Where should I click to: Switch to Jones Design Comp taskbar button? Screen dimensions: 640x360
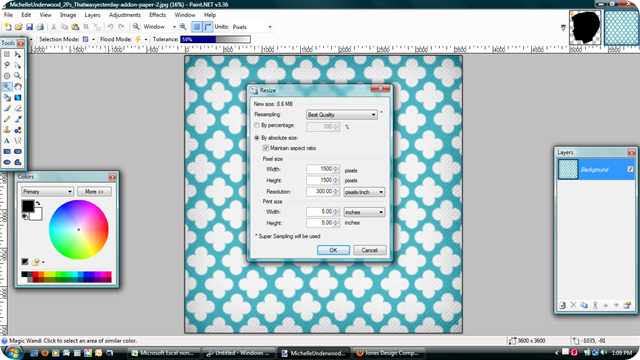click(x=389, y=353)
